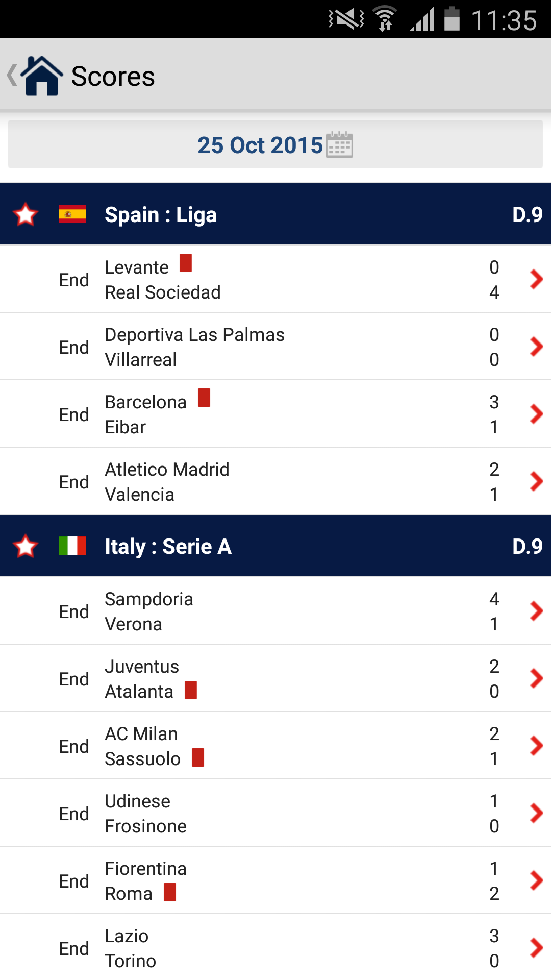Expand Juventus vs Atalanta match details arrow
Image resolution: width=551 pixels, height=980 pixels.
pos(536,678)
